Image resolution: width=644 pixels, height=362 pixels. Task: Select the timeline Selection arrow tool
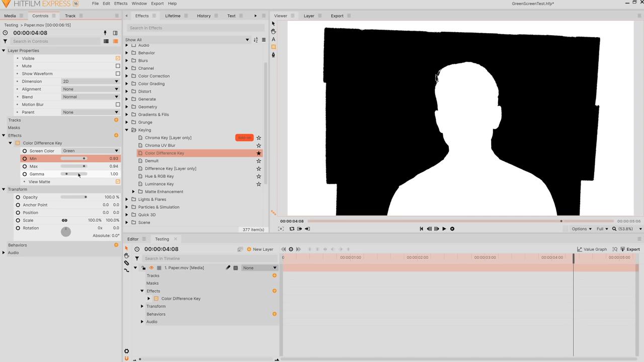[x=126, y=248]
